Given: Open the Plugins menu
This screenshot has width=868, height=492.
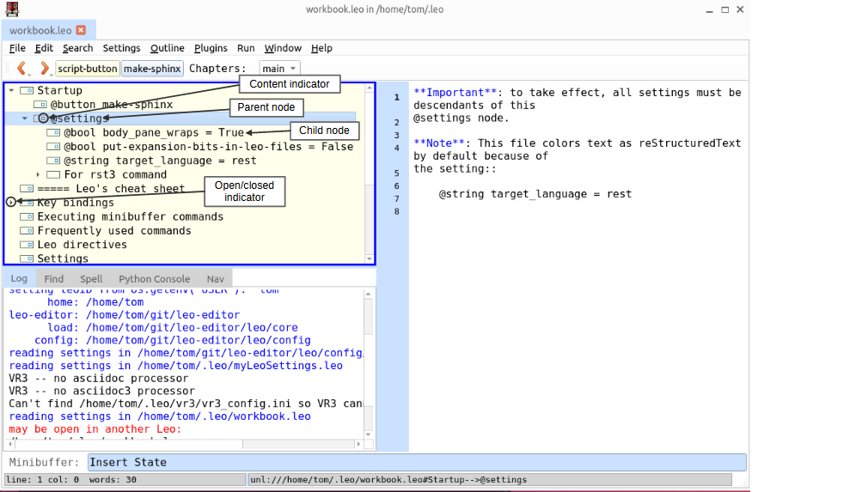Looking at the screenshot, I should point(211,48).
